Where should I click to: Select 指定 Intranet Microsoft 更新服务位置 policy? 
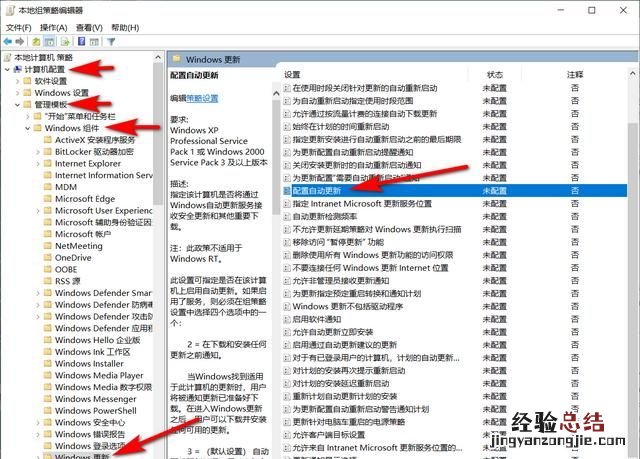pyautogui.click(x=362, y=204)
